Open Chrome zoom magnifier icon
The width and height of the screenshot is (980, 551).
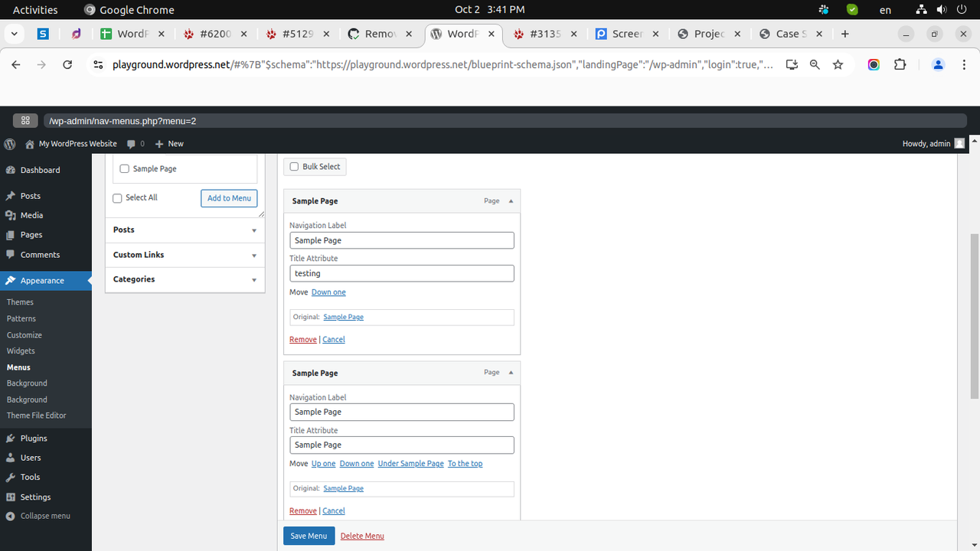point(815,65)
